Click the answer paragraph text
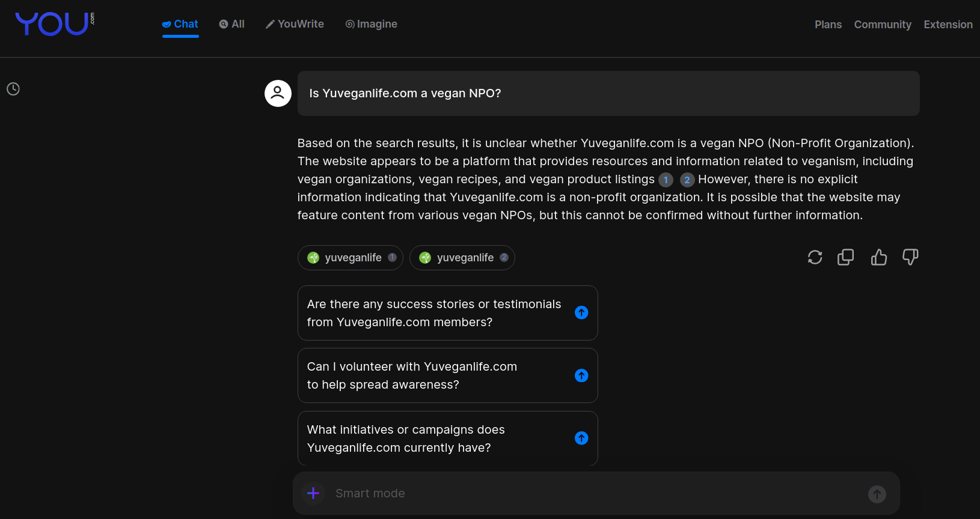 (605, 179)
